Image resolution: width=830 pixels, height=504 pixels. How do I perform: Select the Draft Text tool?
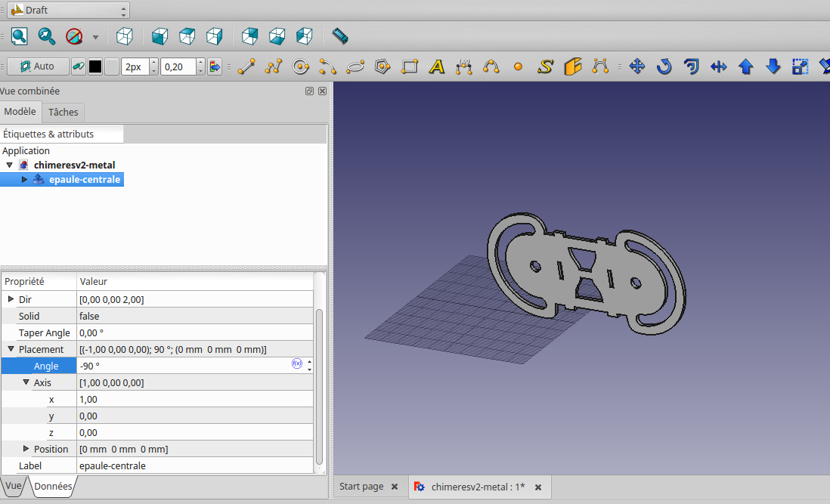[x=437, y=66]
